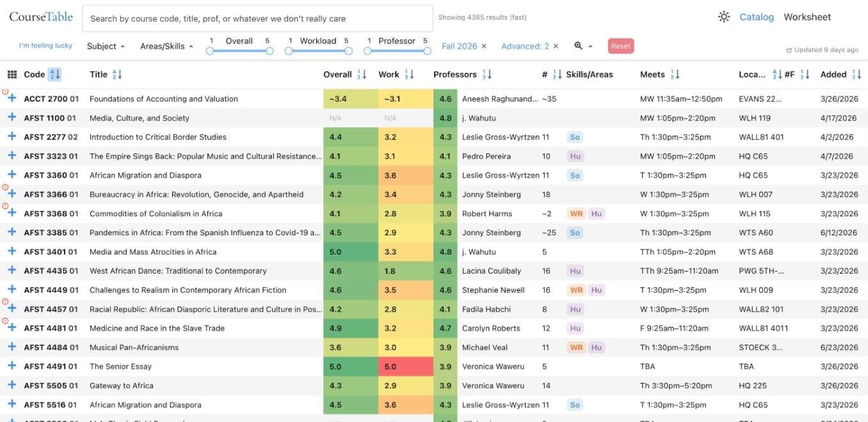Screen dimensions: 868x422
Task: Click the I'm feeling lucky link
Action: 45,46
